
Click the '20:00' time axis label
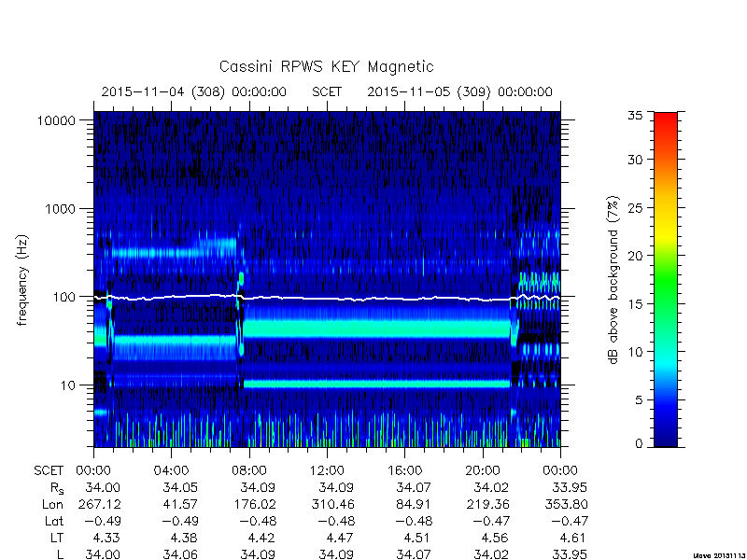(x=483, y=470)
